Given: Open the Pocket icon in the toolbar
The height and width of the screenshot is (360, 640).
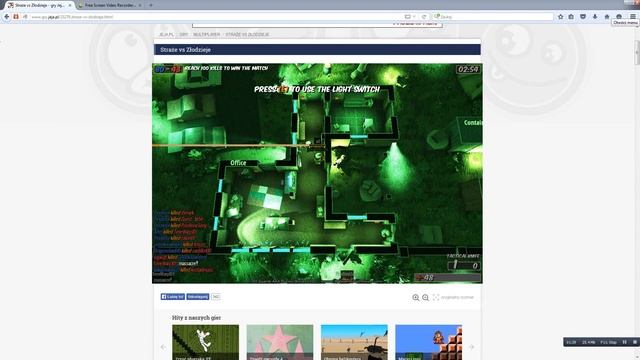Looking at the screenshot, I should [x=583, y=17].
